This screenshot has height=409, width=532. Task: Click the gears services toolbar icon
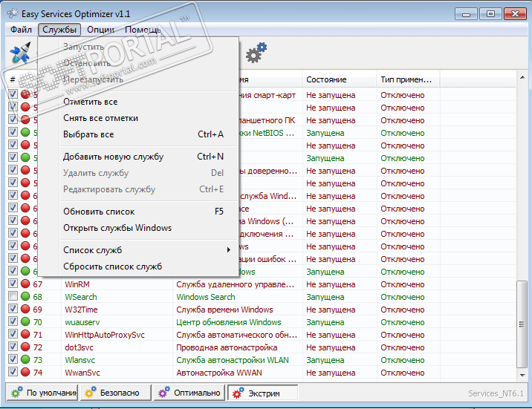[256, 53]
